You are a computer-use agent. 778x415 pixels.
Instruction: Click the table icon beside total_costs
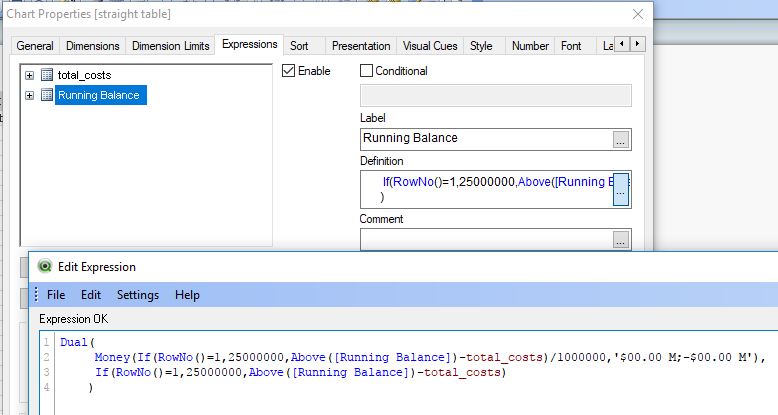tap(47, 75)
